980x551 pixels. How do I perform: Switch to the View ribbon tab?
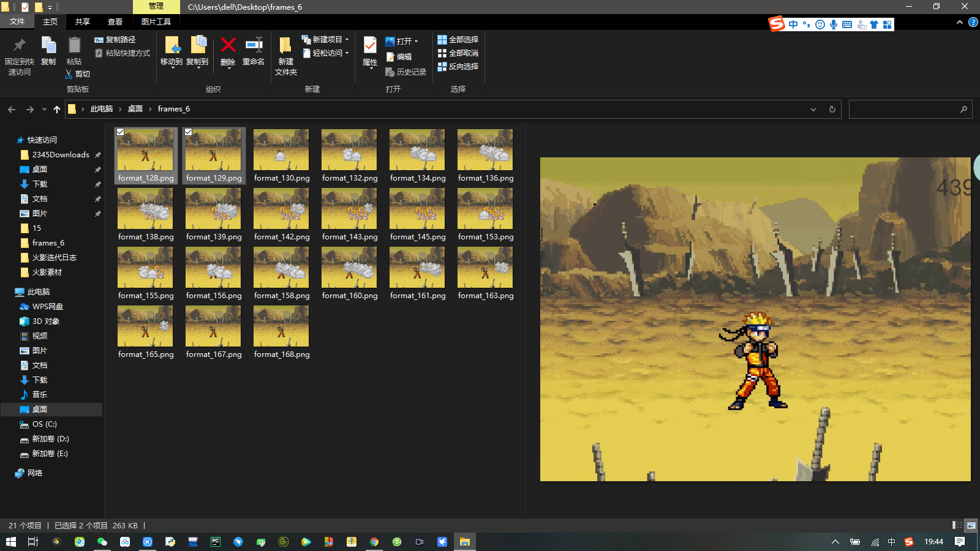click(115, 22)
